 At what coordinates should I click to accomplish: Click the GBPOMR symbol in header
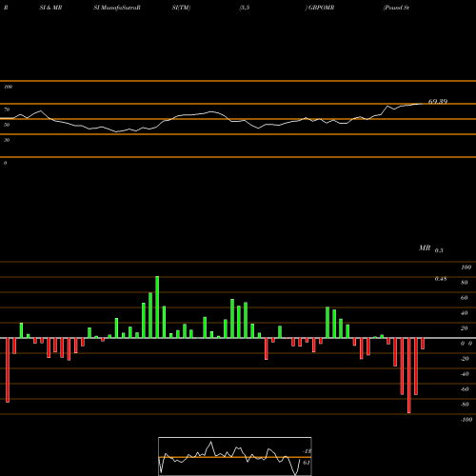coord(321,8)
